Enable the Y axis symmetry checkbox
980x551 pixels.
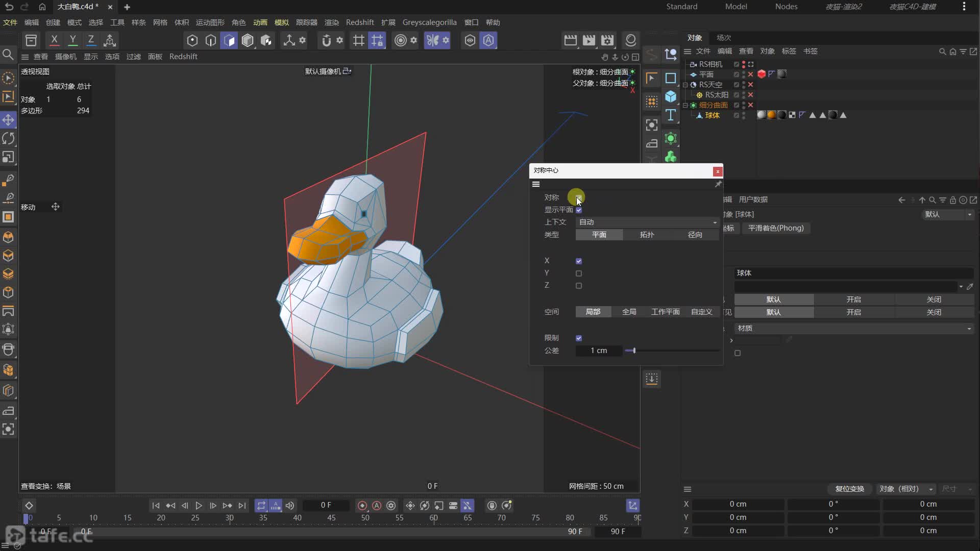click(x=578, y=273)
